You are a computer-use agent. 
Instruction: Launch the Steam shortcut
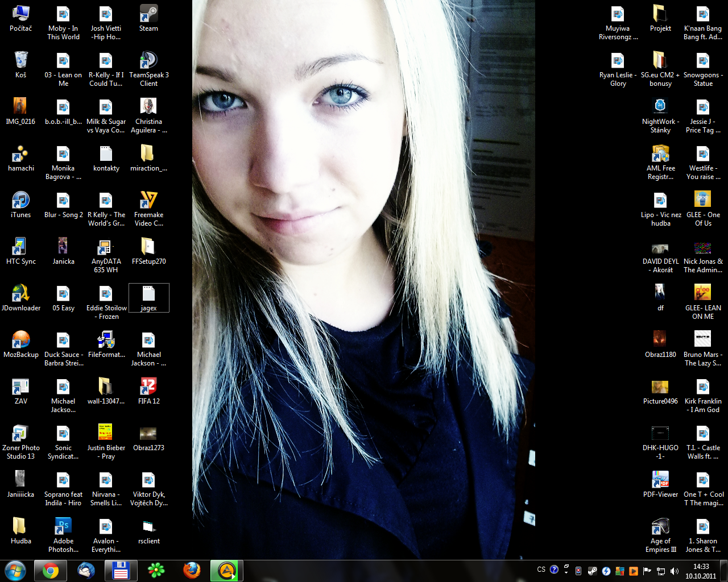148,18
